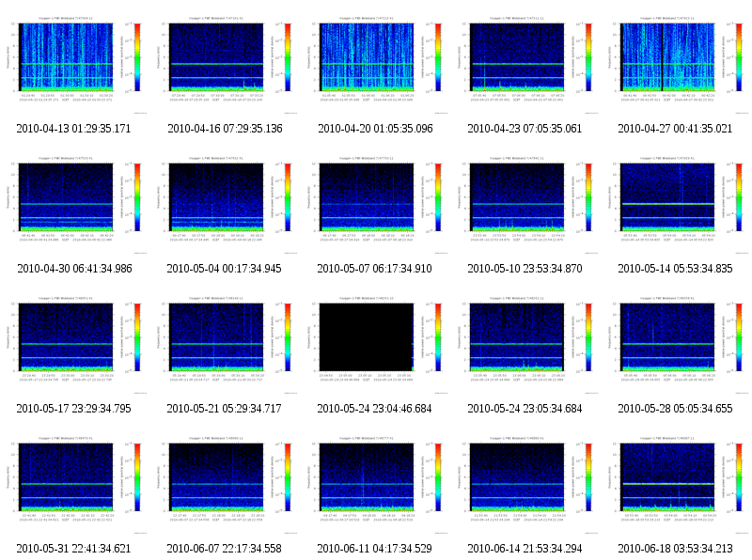Choose the label "2010-05-21 05:29:34.717"
Screen dimensions: 752x560
coord(225,409)
